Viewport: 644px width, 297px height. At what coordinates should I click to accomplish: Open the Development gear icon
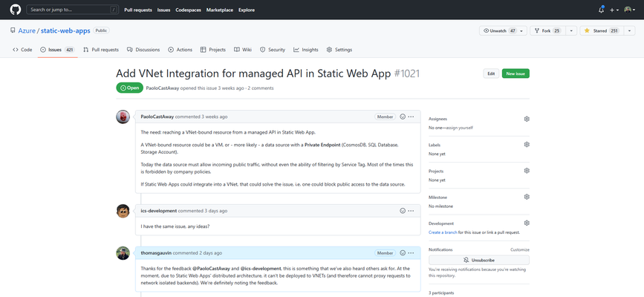pyautogui.click(x=527, y=223)
